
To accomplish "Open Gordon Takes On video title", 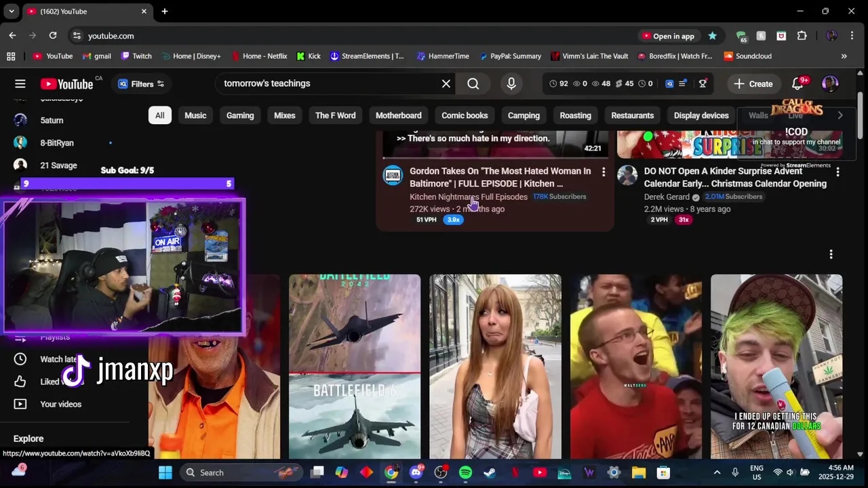I will [x=500, y=177].
